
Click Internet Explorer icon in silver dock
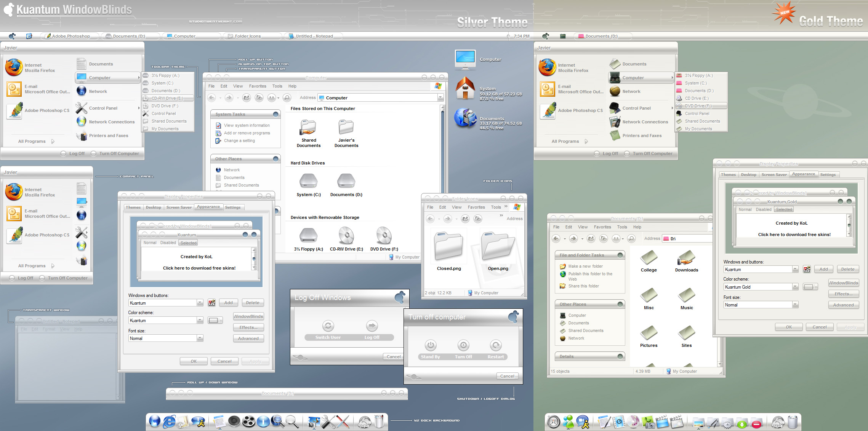[x=169, y=421]
